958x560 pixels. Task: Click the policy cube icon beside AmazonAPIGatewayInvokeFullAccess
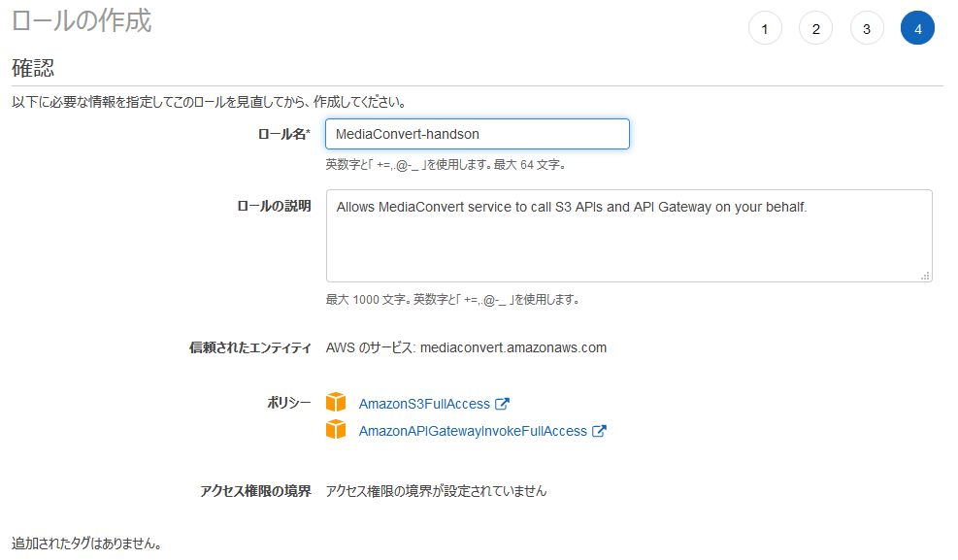point(337,429)
